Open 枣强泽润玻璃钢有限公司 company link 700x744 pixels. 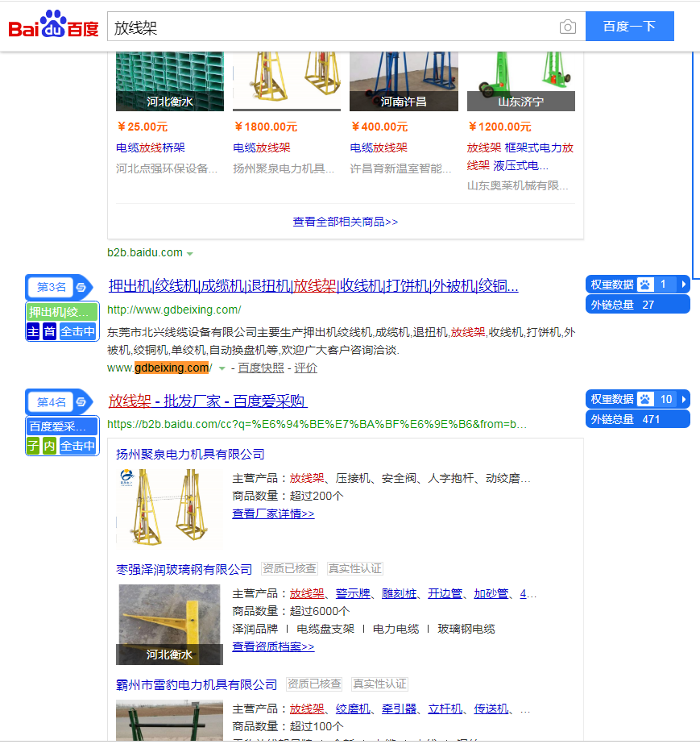pos(184,569)
